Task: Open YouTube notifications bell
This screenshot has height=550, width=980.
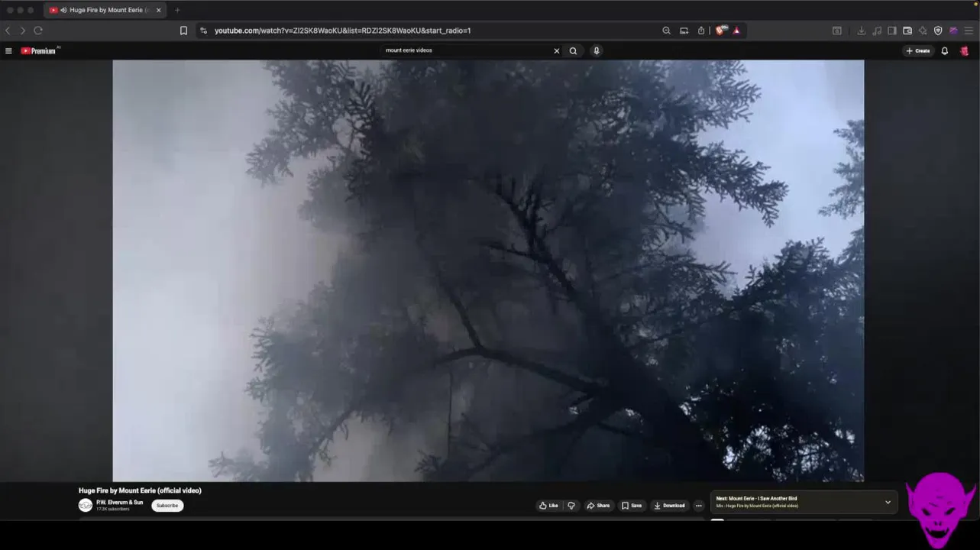Action: [945, 51]
